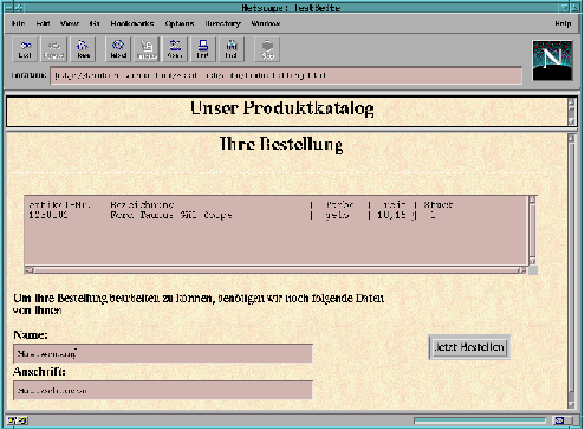Open the Directory menu
583x429 pixels.
click(223, 23)
